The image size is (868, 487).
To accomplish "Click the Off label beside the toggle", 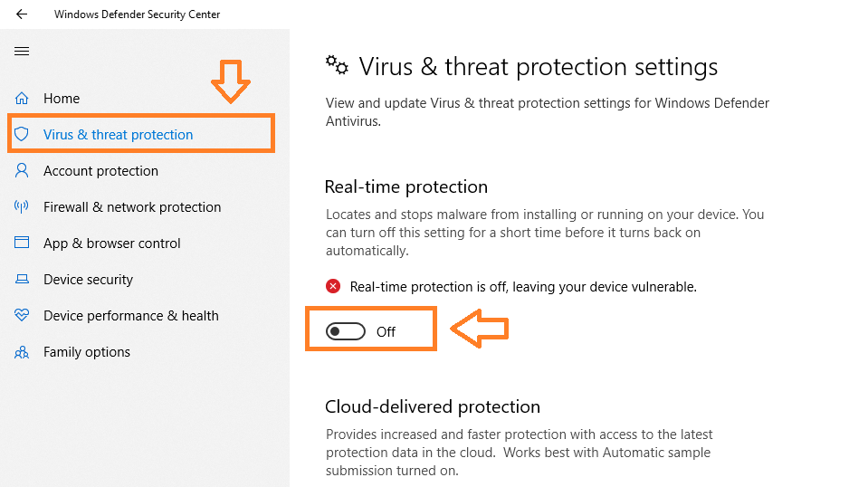I will (386, 331).
